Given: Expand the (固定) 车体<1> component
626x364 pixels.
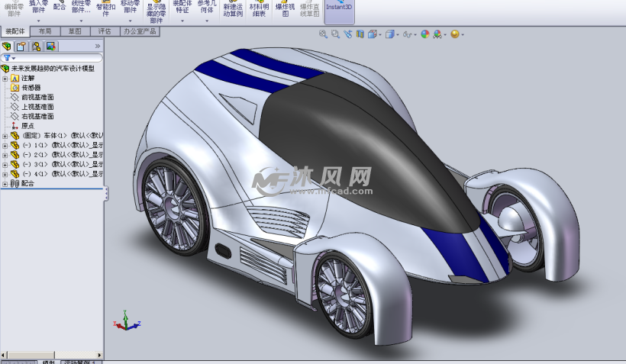Looking at the screenshot, I should pos(5,136).
